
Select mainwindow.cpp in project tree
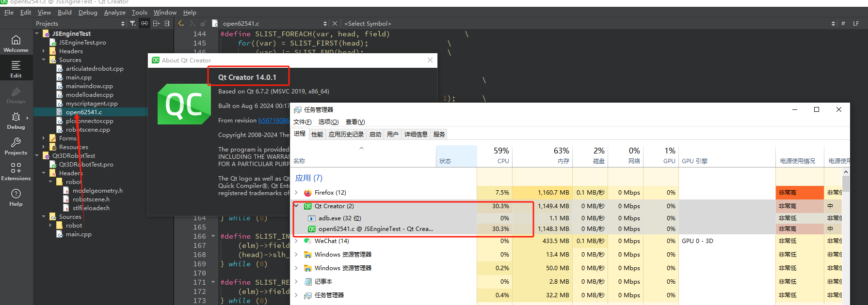[x=89, y=86]
